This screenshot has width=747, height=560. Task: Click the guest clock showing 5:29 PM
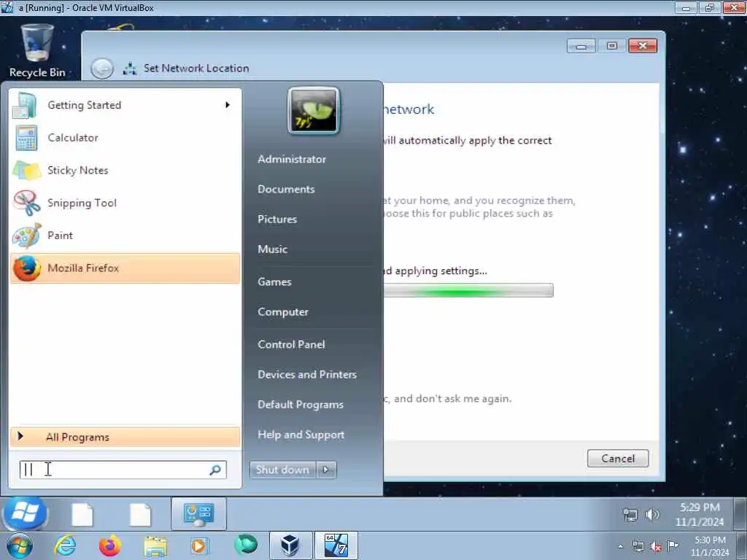[700, 515]
